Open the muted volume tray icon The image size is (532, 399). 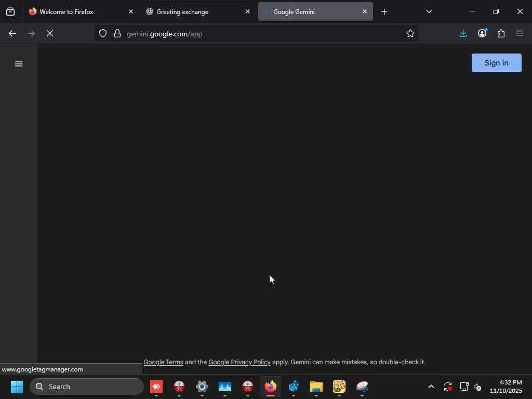pos(477,387)
